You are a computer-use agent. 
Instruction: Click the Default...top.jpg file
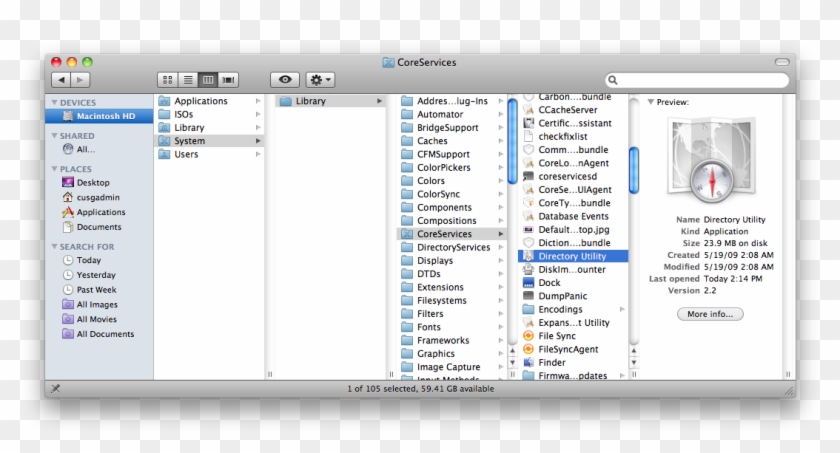573,230
